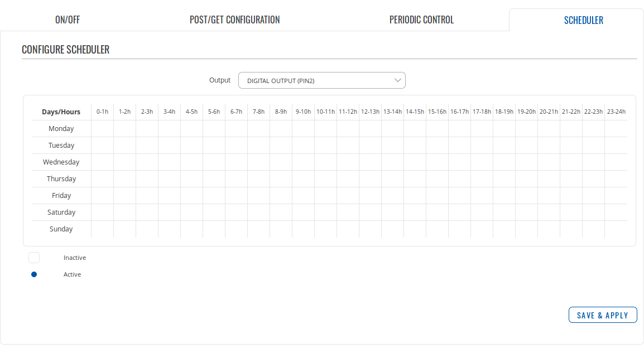Toggle Saturday 20-21h schedule cell

549,212
